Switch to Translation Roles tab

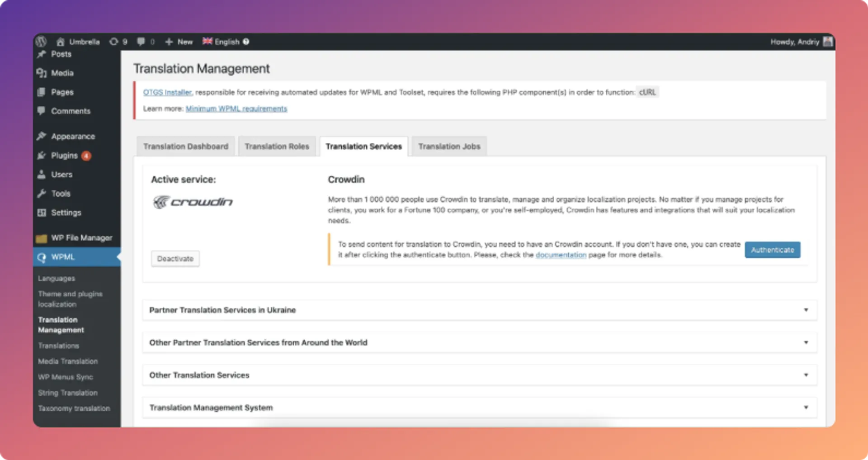277,146
